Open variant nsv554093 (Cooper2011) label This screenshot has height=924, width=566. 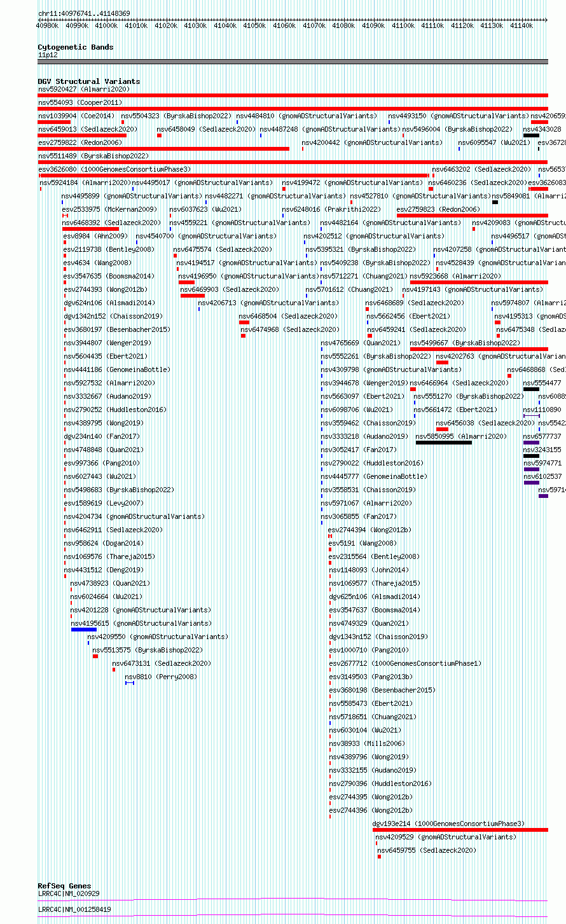(79, 102)
